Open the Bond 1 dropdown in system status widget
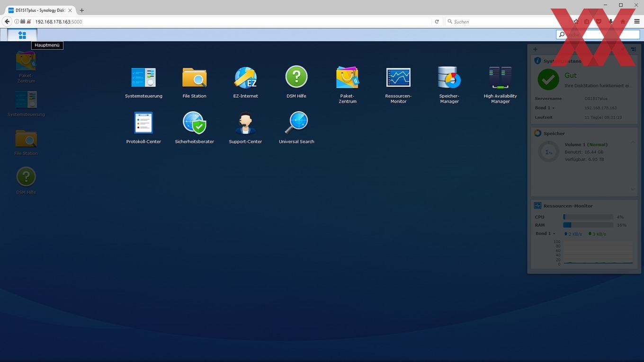 [x=545, y=108]
